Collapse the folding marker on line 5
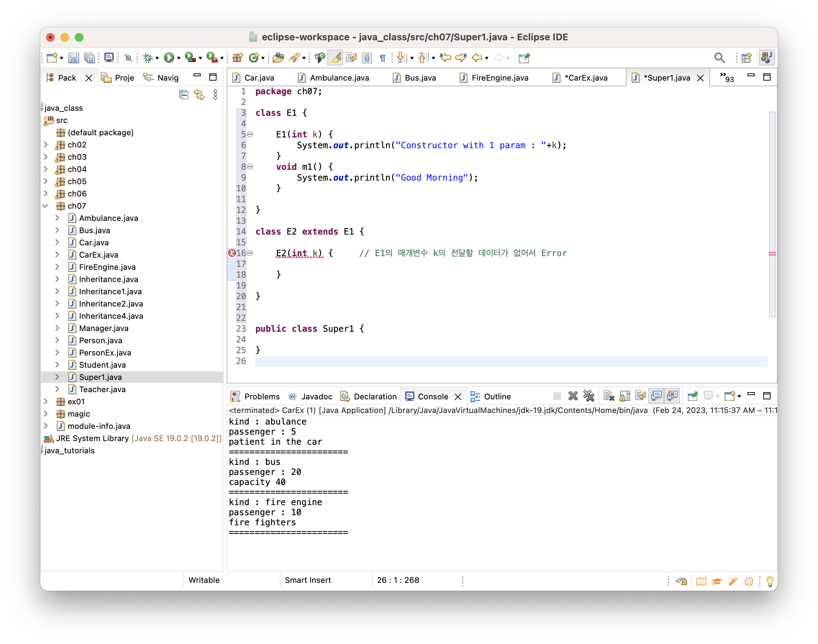The image size is (818, 644). pos(250,134)
